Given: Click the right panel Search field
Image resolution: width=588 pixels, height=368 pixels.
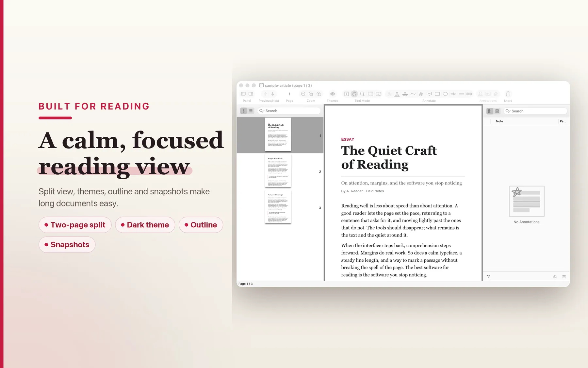Looking at the screenshot, I should (535, 111).
